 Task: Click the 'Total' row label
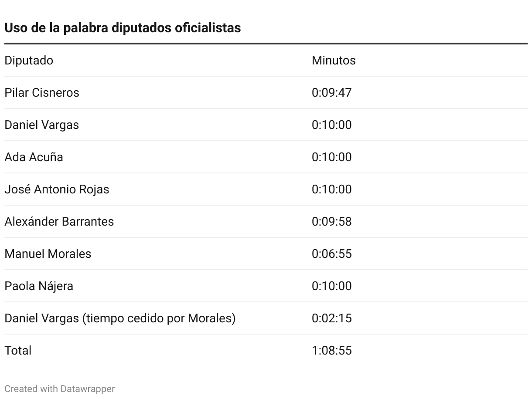[18, 350]
